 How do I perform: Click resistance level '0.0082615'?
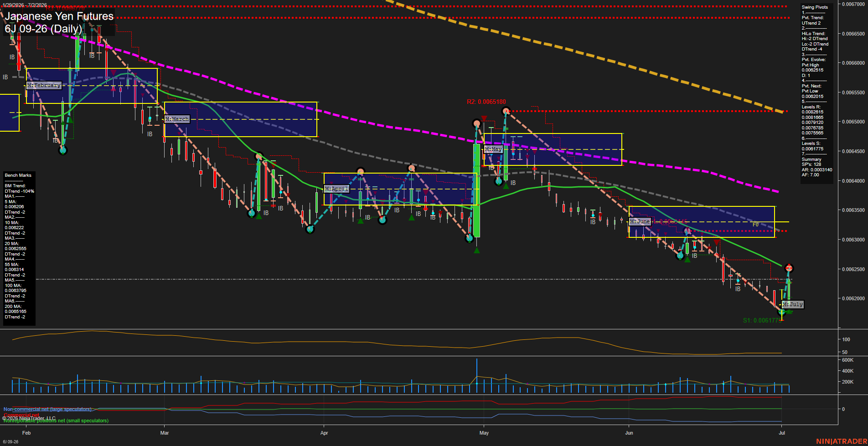click(813, 112)
